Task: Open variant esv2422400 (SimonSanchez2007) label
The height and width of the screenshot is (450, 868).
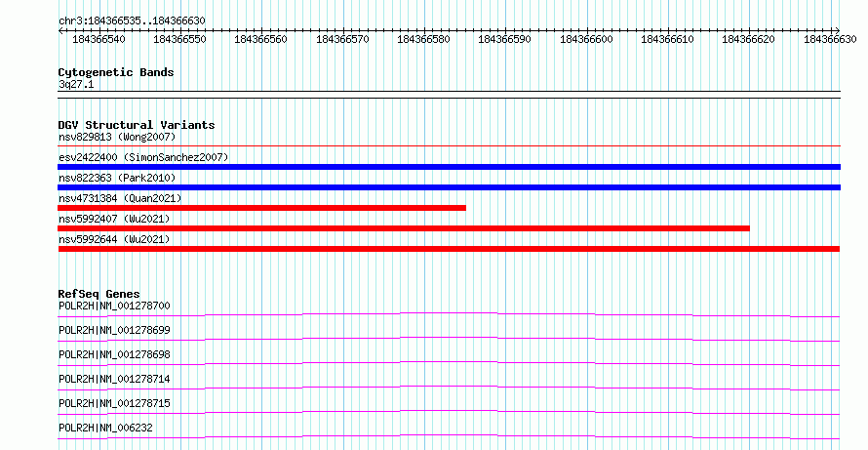Action: coord(143,157)
